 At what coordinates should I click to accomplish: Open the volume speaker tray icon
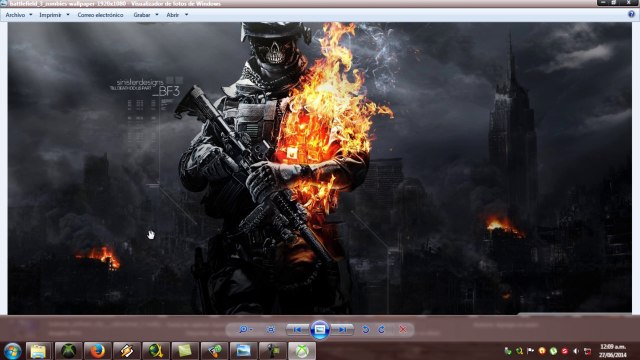(x=576, y=351)
